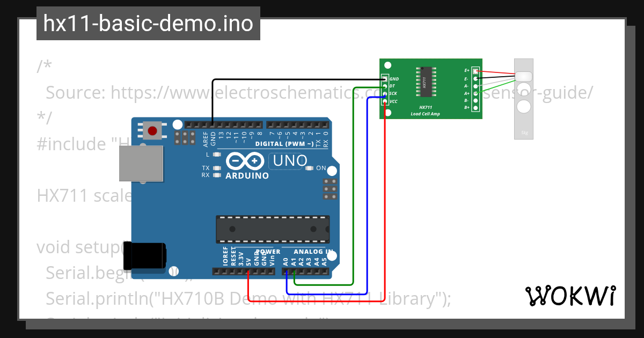The height and width of the screenshot is (338, 644).
Task: Click the L LED indicator on the Arduino
Action: click(217, 155)
